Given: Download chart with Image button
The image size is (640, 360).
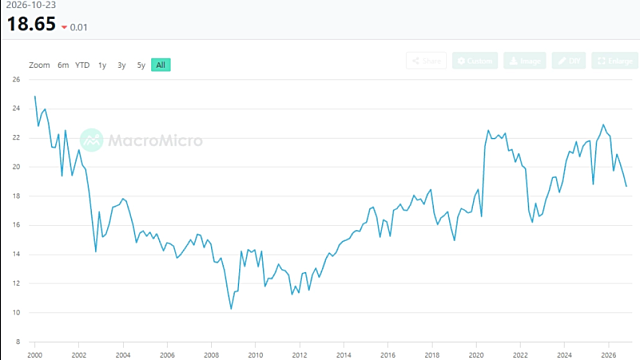Looking at the screenshot, I should (x=524, y=61).
